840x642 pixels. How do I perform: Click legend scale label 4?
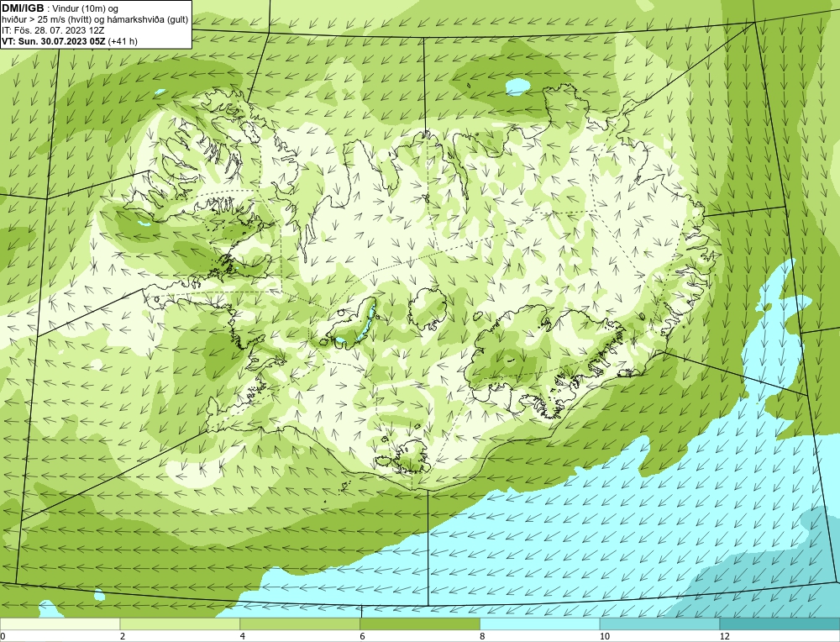[x=243, y=636]
